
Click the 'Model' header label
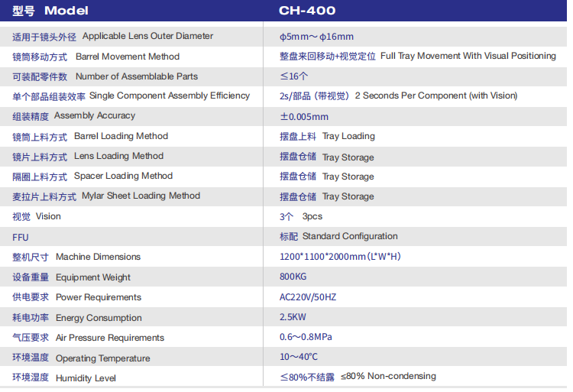66,11
